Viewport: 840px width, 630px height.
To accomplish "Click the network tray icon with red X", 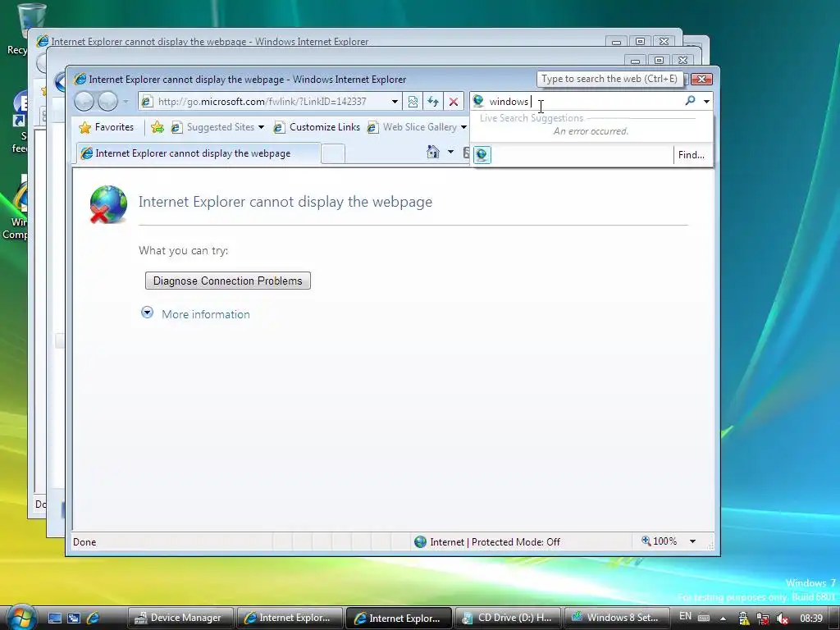I will [763, 619].
